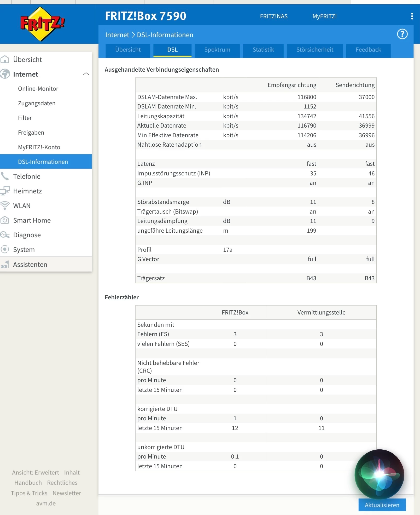Screen dimensions: 420x515
Task: Open the Handbuch link
Action: click(28, 483)
